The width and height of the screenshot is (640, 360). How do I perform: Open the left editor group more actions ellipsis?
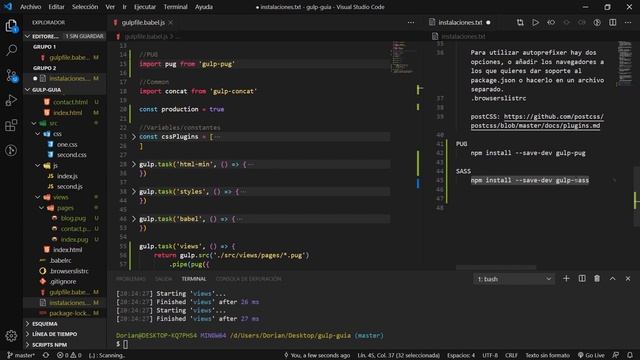click(x=411, y=22)
